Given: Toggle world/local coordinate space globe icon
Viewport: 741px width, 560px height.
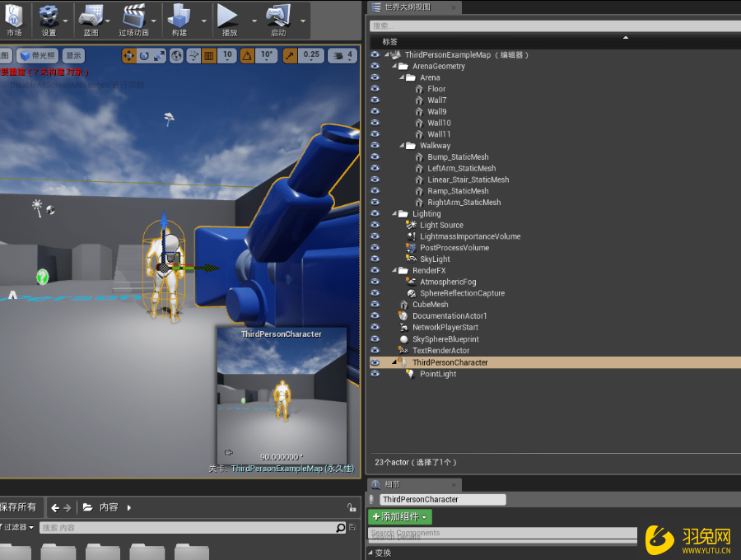Looking at the screenshot, I should (176, 56).
